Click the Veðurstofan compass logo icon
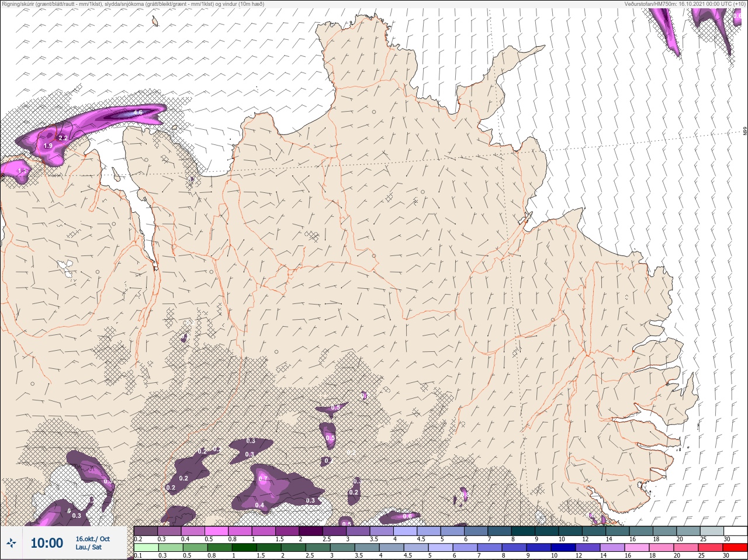 point(11,543)
